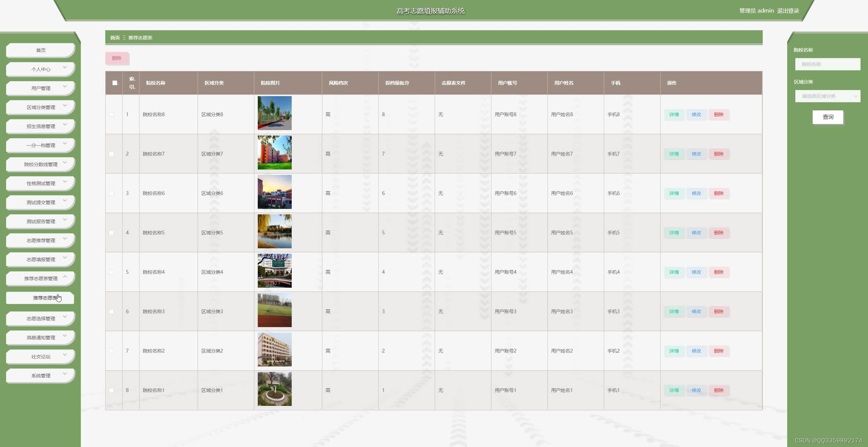Check the row checkbox for 院校名称1
This screenshot has width=868, height=447.
[111, 390]
